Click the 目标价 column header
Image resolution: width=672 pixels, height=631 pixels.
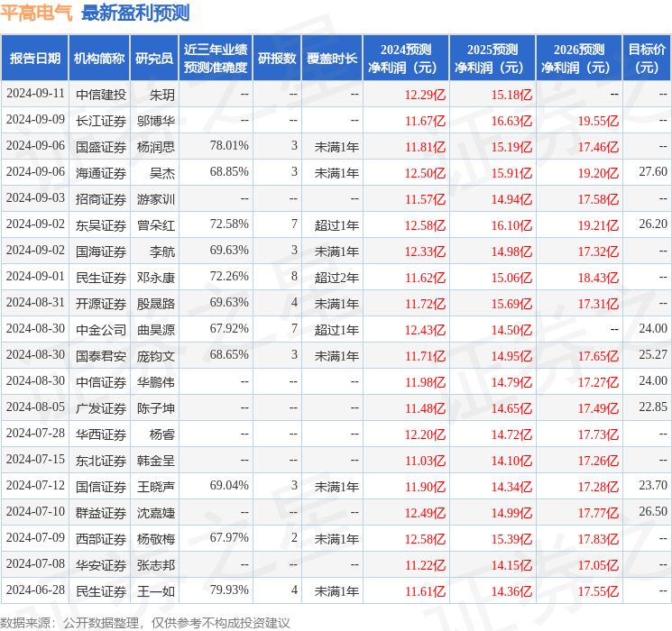(x=647, y=59)
